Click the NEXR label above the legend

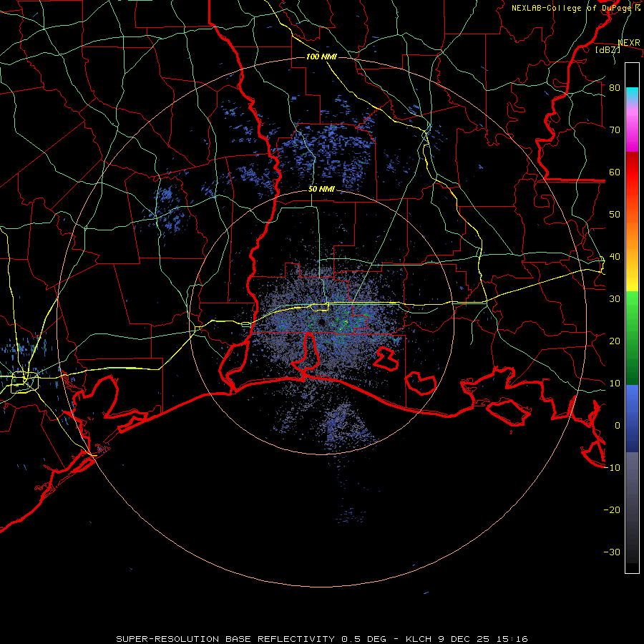point(629,43)
